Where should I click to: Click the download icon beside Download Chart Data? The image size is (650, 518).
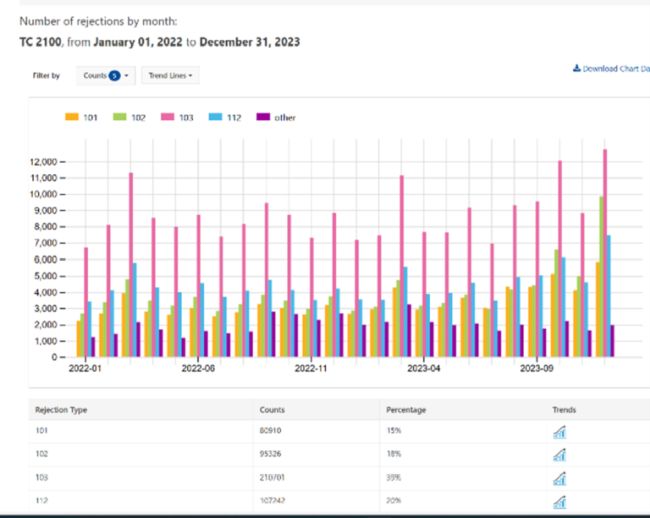pos(576,69)
